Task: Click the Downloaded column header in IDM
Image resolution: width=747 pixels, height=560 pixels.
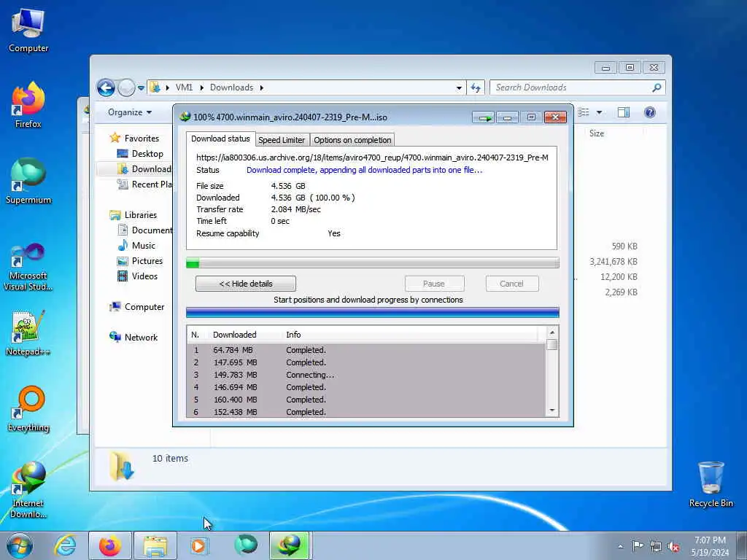Action: click(234, 335)
